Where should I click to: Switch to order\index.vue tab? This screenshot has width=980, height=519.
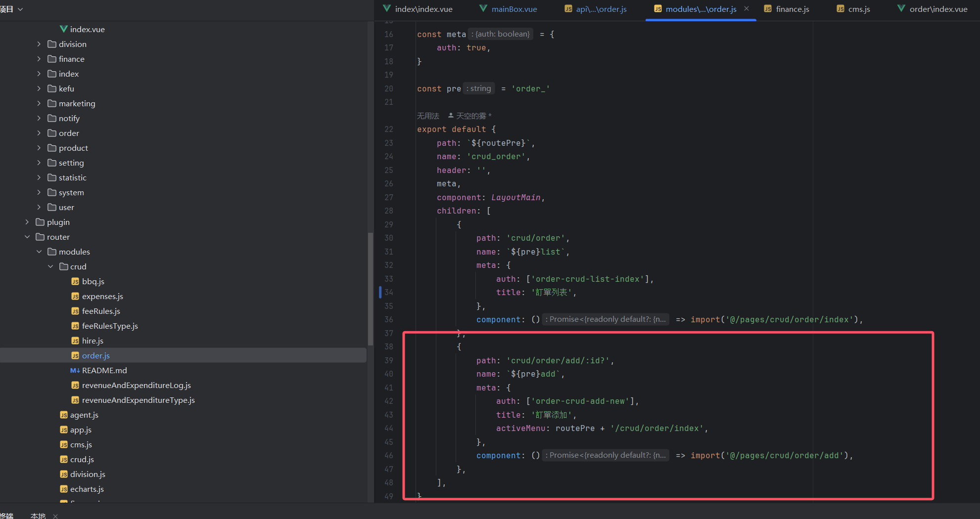pos(933,9)
